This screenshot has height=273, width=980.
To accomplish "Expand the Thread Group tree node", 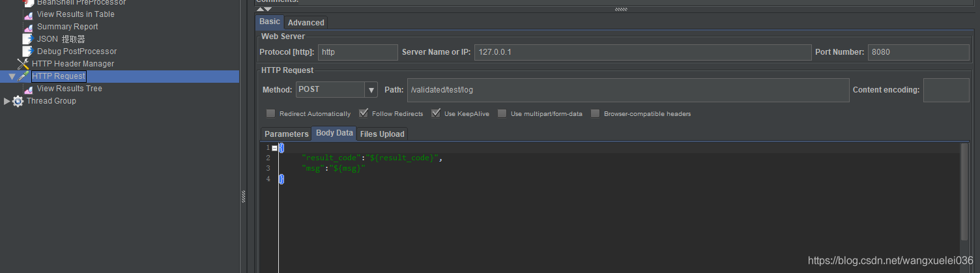I will click(7, 101).
